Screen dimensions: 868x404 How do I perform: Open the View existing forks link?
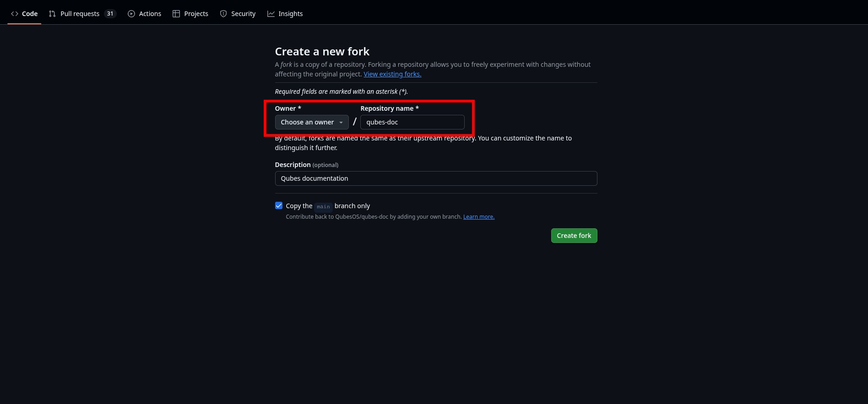coord(392,74)
